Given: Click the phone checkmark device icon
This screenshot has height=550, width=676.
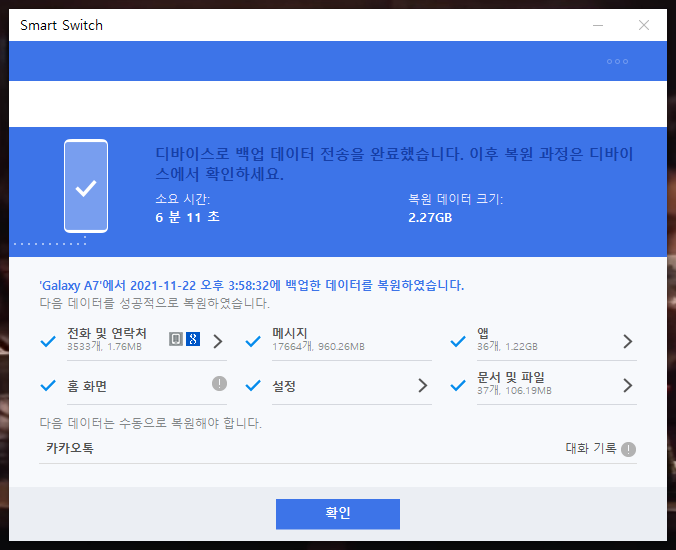Looking at the screenshot, I should click(86, 186).
